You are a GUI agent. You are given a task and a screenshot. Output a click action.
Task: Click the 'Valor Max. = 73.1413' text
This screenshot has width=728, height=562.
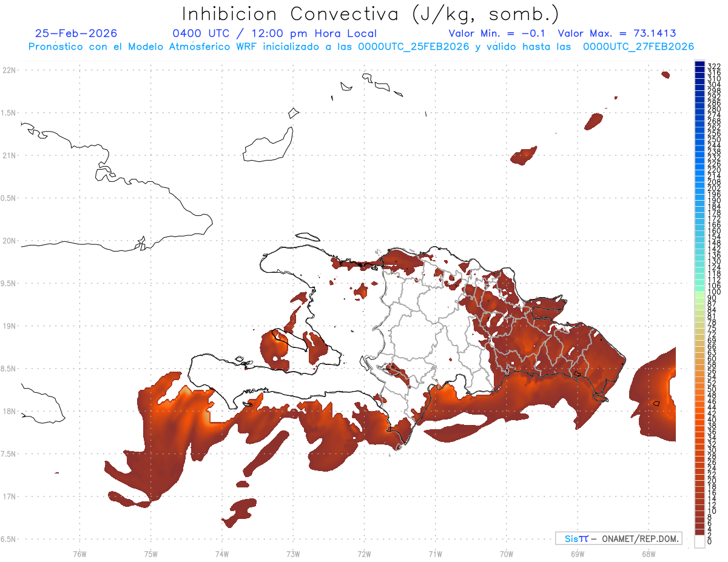617,33
